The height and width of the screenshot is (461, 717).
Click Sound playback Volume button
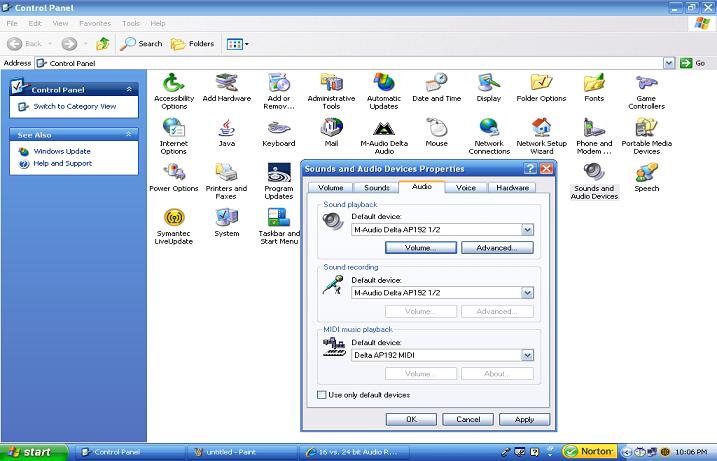click(421, 247)
